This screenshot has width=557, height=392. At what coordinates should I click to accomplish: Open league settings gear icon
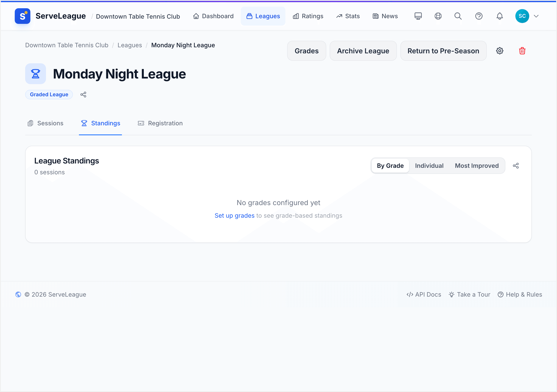click(500, 51)
